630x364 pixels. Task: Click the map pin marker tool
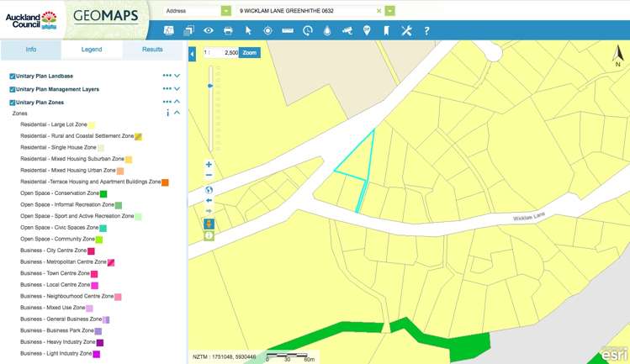[367, 30]
